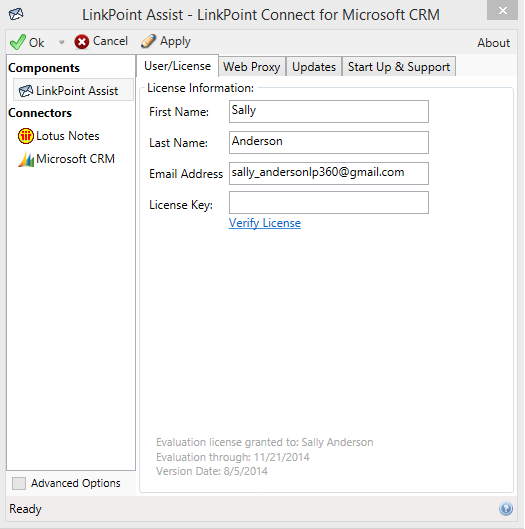Click the red Cancel icon
The height and width of the screenshot is (529, 525).
(x=82, y=42)
